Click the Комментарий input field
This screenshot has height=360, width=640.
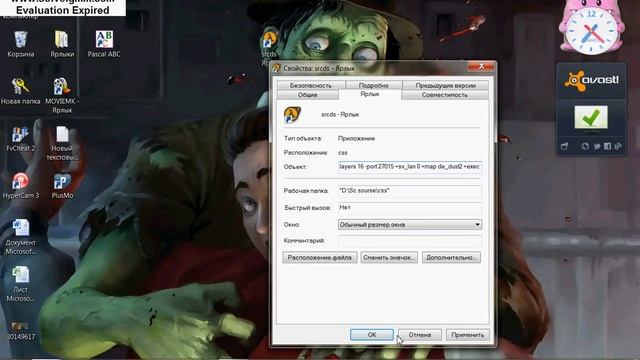coord(410,241)
